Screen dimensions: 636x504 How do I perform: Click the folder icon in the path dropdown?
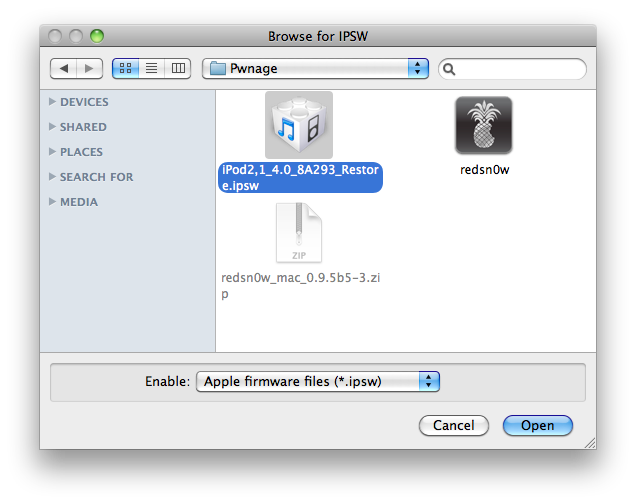coord(217,69)
